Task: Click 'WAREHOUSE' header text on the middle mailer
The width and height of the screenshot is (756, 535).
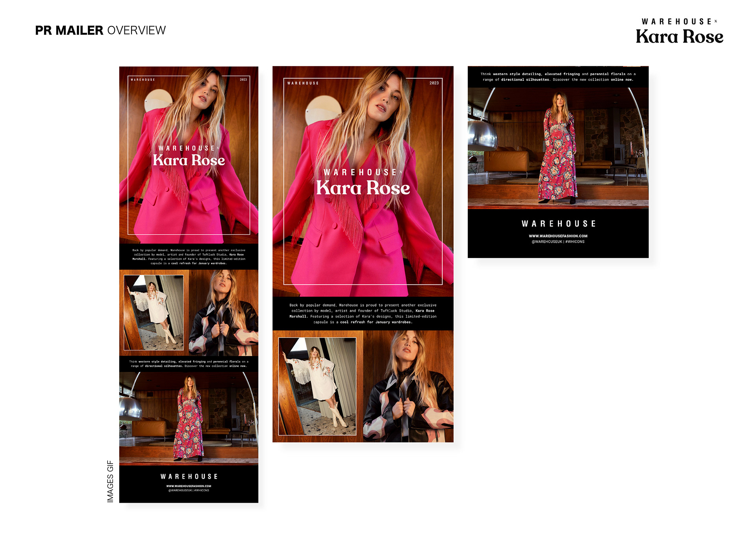Action: coord(303,83)
